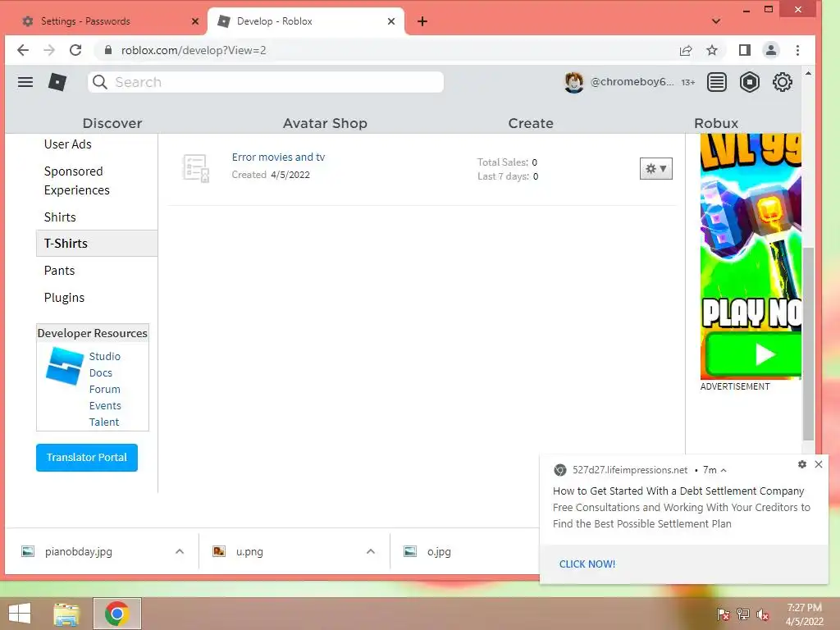Select Pants in sidebar
Screen dimensions: 840x630
tap(59, 271)
